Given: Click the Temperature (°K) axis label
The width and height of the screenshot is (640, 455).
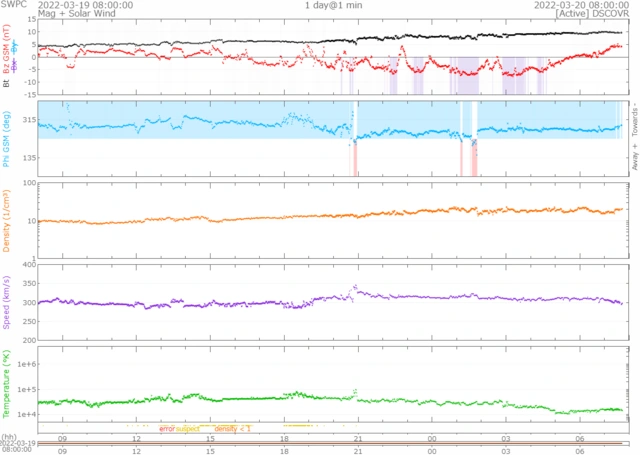Looking at the screenshot, I should point(6,385).
